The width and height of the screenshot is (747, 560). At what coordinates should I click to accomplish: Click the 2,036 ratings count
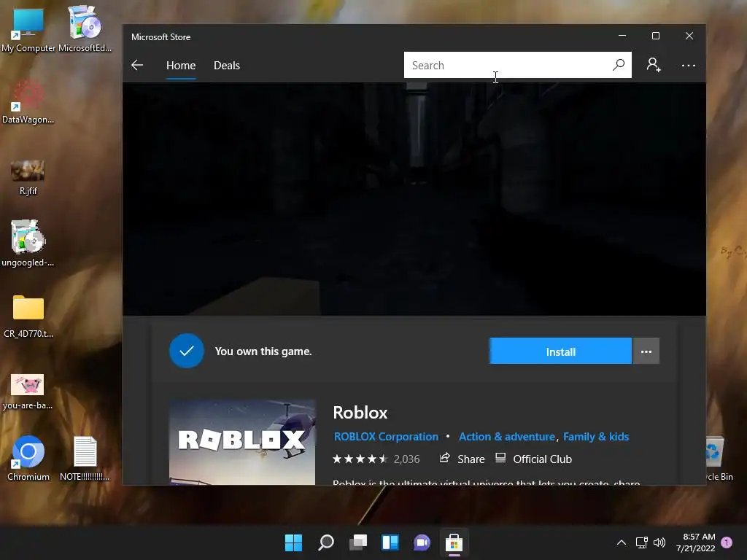pos(406,459)
